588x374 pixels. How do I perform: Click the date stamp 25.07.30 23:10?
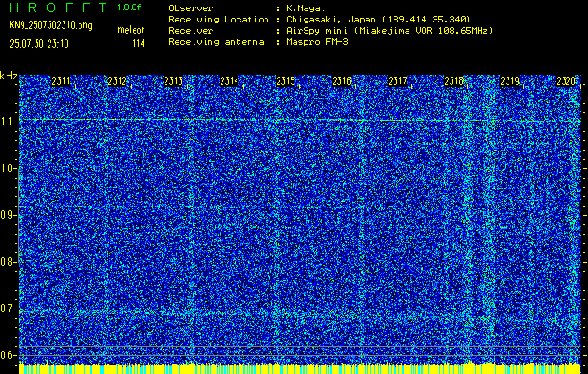coord(39,44)
